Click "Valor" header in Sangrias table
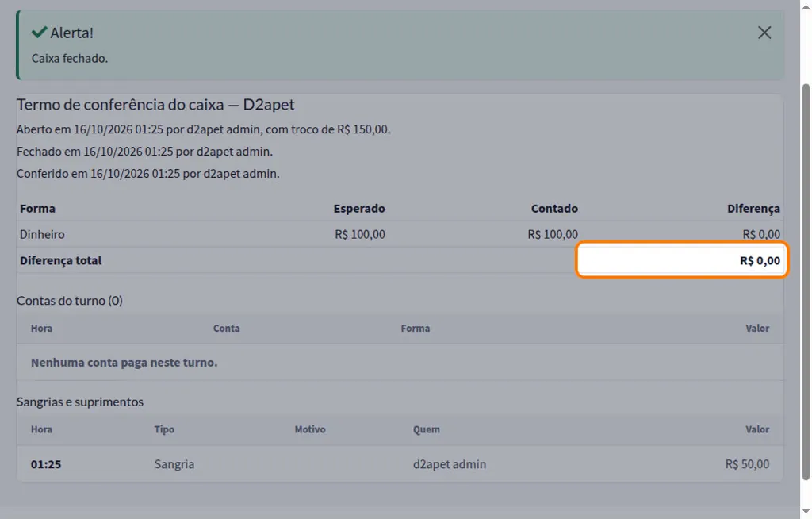The height and width of the screenshot is (519, 812). [x=757, y=429]
